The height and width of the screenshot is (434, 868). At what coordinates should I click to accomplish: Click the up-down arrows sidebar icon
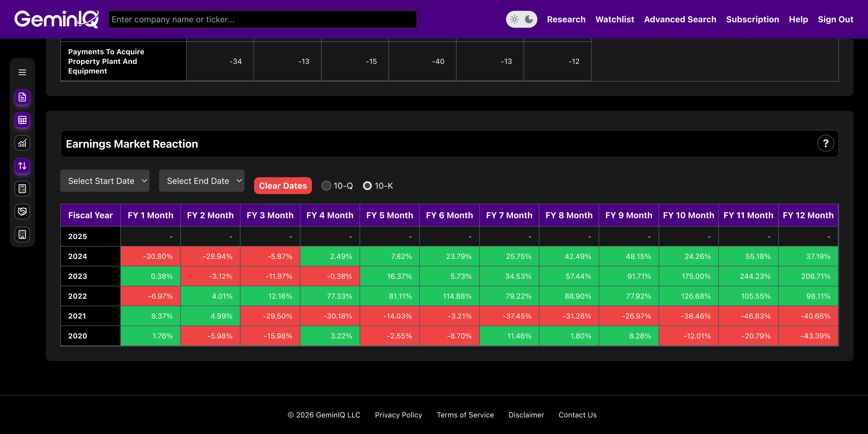point(22,166)
